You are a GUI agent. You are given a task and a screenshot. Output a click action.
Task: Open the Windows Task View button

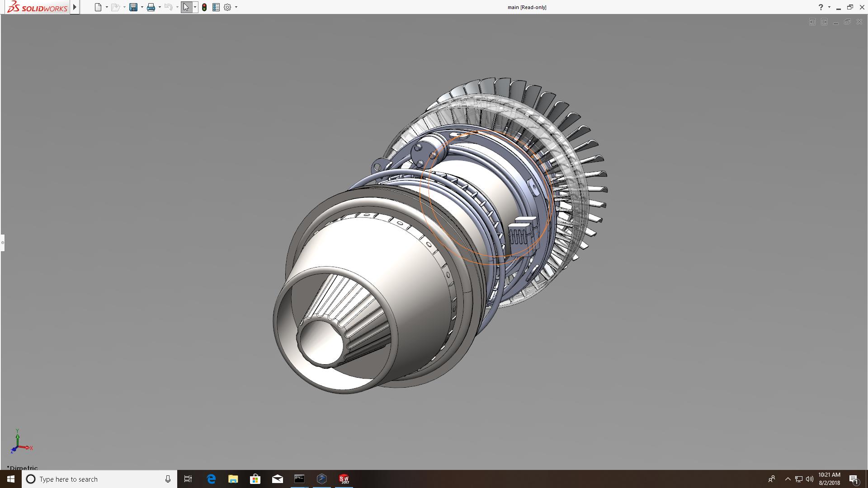point(188,479)
